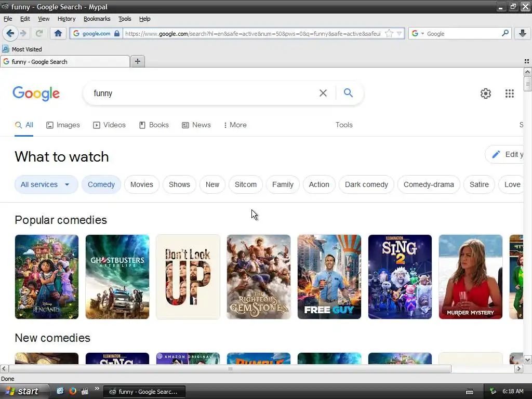Clear the search with the X icon

click(323, 93)
